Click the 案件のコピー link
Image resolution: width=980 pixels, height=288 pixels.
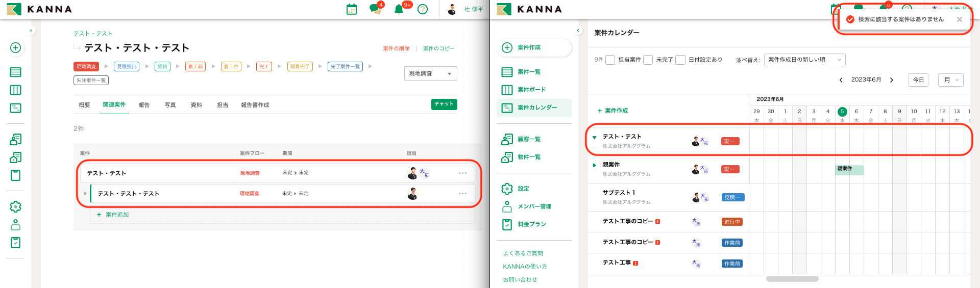(x=438, y=48)
